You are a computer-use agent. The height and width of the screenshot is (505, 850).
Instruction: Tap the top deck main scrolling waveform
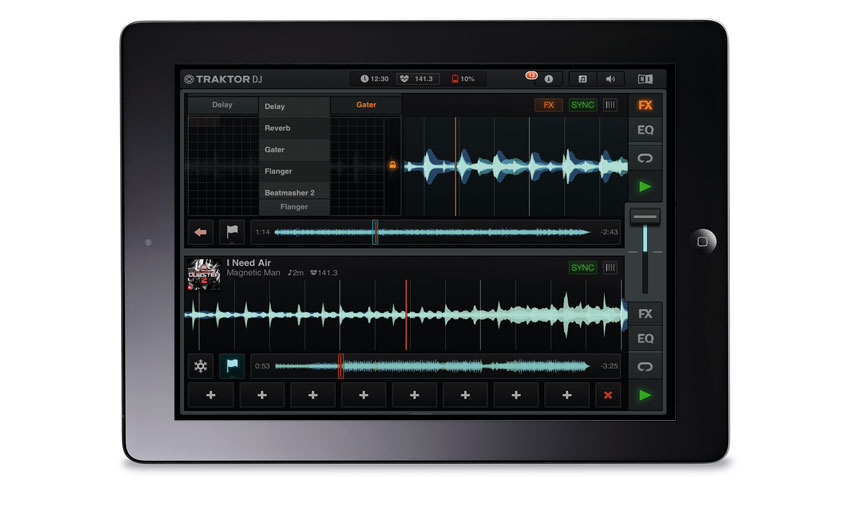(x=515, y=166)
